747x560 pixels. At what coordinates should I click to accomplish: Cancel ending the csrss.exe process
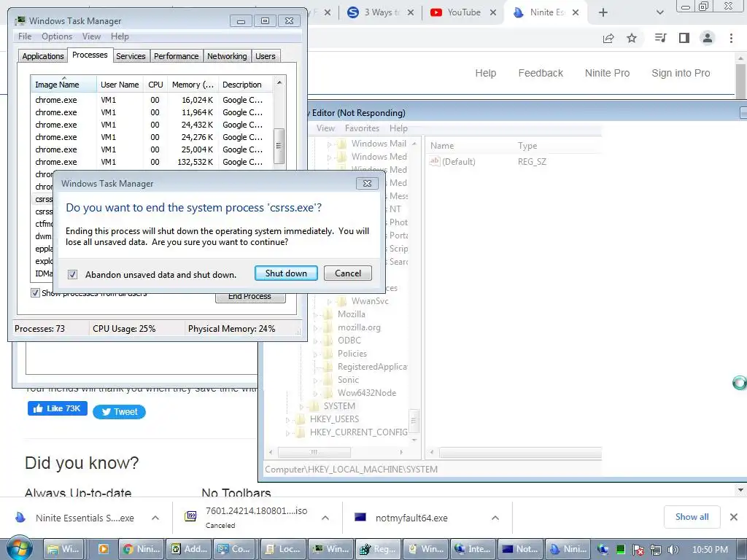tap(348, 273)
